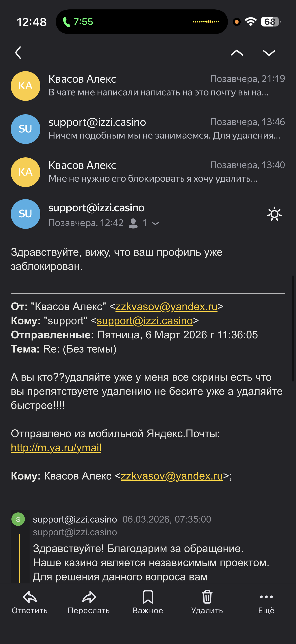Toggle light theme sun icon
Screen dimensions: 296x644
click(x=274, y=214)
